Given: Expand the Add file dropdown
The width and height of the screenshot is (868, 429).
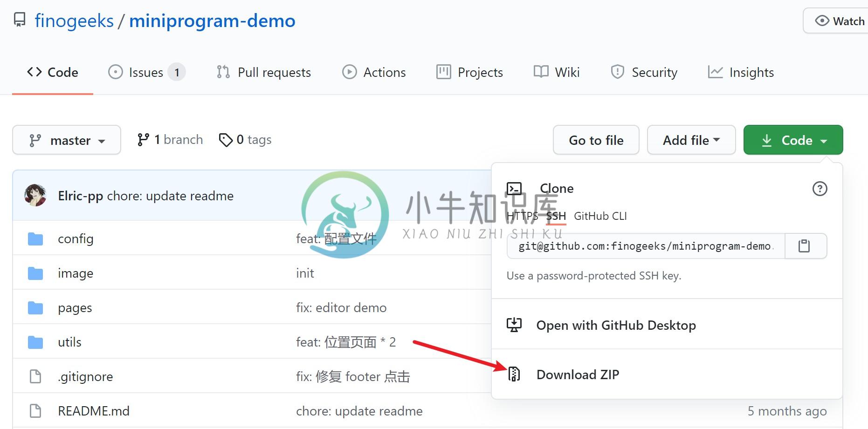Looking at the screenshot, I should (691, 140).
